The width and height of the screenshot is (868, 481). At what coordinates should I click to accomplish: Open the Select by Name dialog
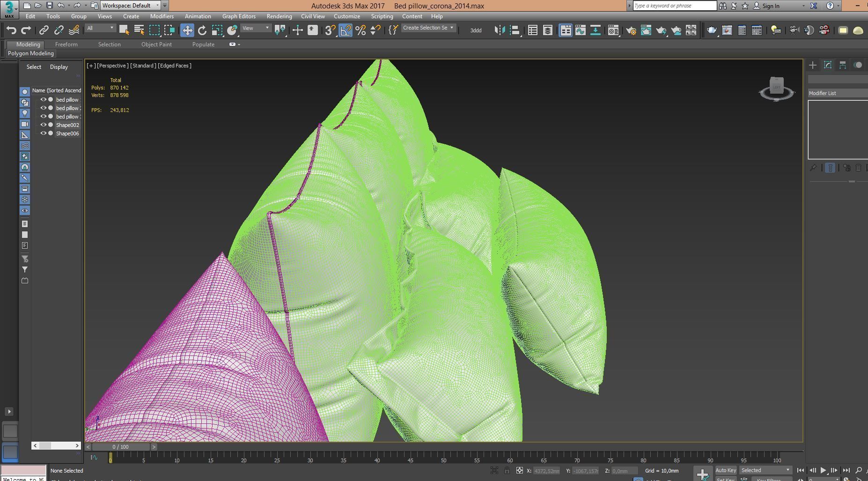click(139, 30)
